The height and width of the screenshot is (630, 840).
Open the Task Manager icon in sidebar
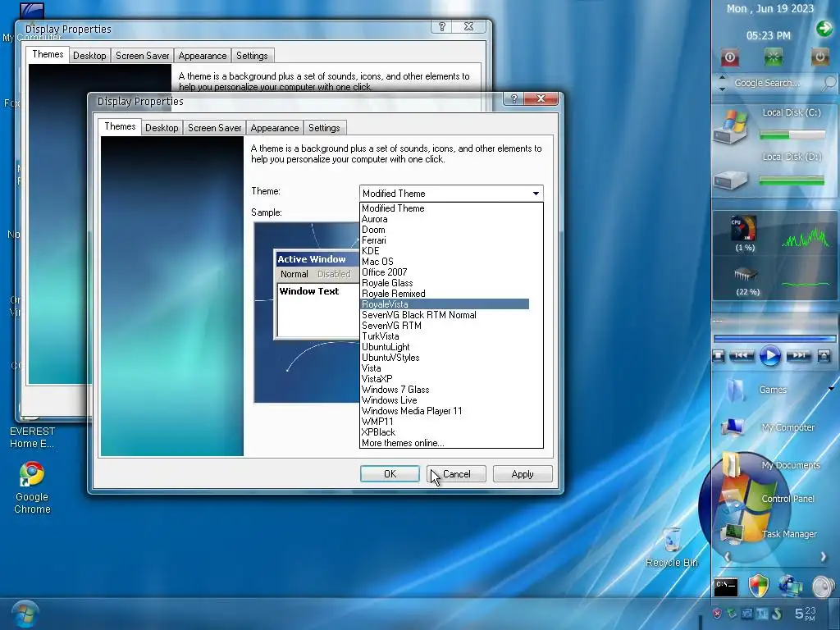click(731, 533)
